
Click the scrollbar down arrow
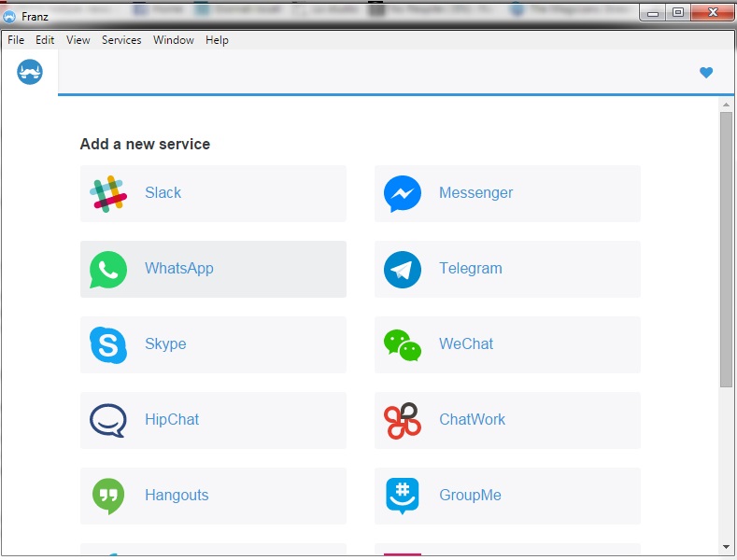[x=726, y=547]
